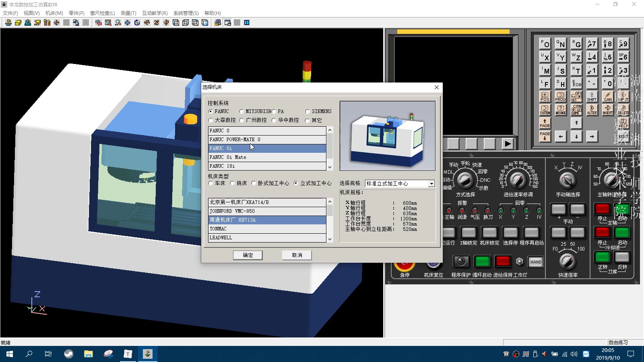Click the select machine toolbar icon
Screen dimensions: 644x362
pos(8,23)
